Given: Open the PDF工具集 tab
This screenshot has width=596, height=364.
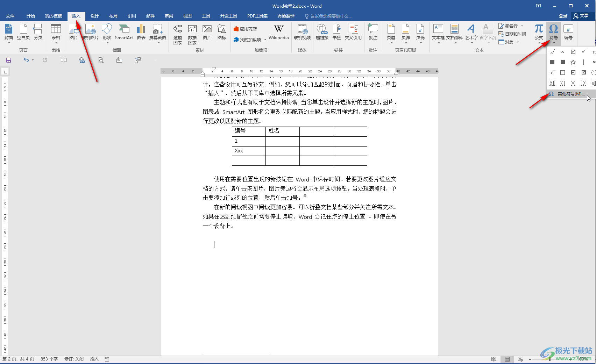Looking at the screenshot, I should (x=257, y=16).
